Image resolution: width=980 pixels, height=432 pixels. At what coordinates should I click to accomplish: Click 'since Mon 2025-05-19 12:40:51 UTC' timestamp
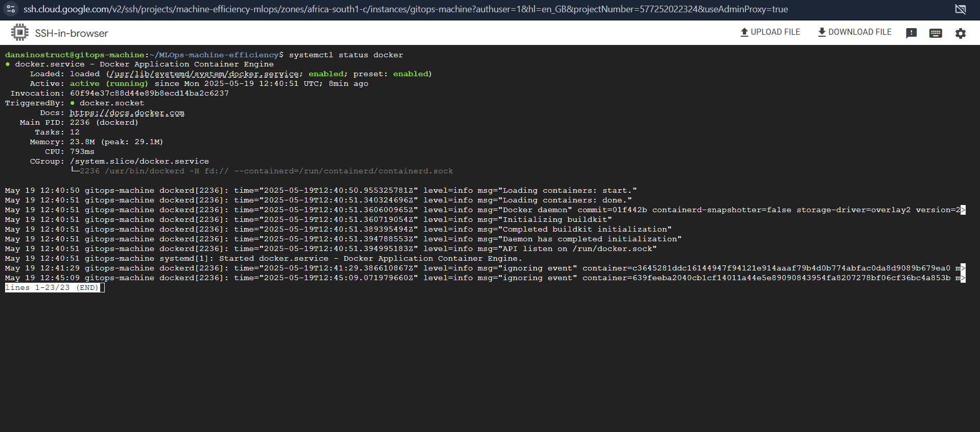237,84
